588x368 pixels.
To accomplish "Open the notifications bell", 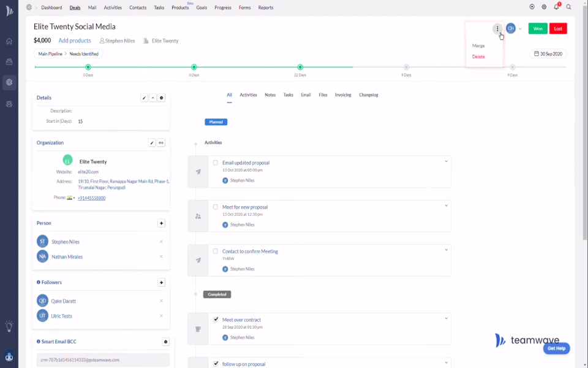I will pos(557,7).
